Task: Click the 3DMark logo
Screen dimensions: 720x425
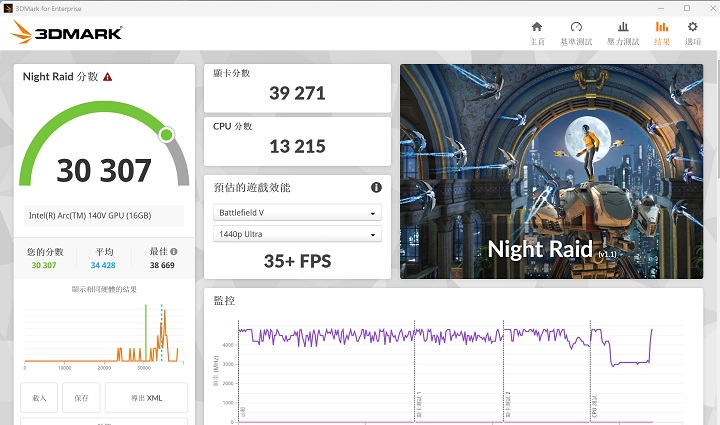Action: tap(66, 32)
